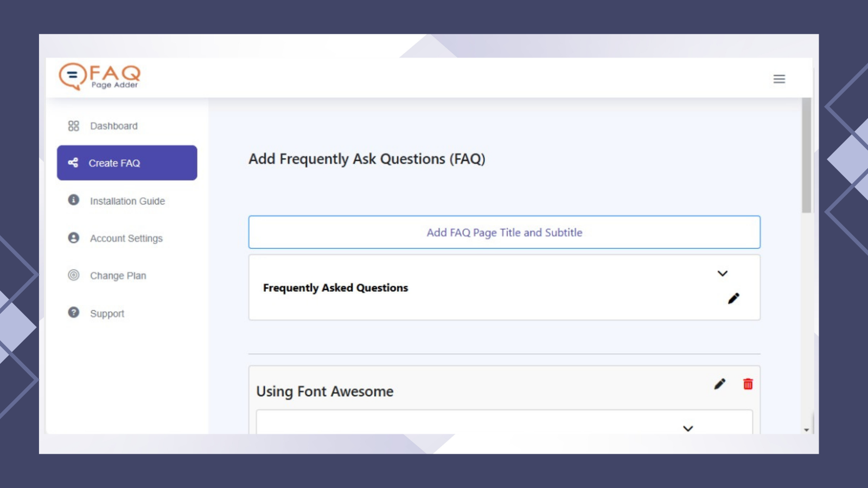
Task: Click the vertical scrollbar thumb
Action: [807, 155]
